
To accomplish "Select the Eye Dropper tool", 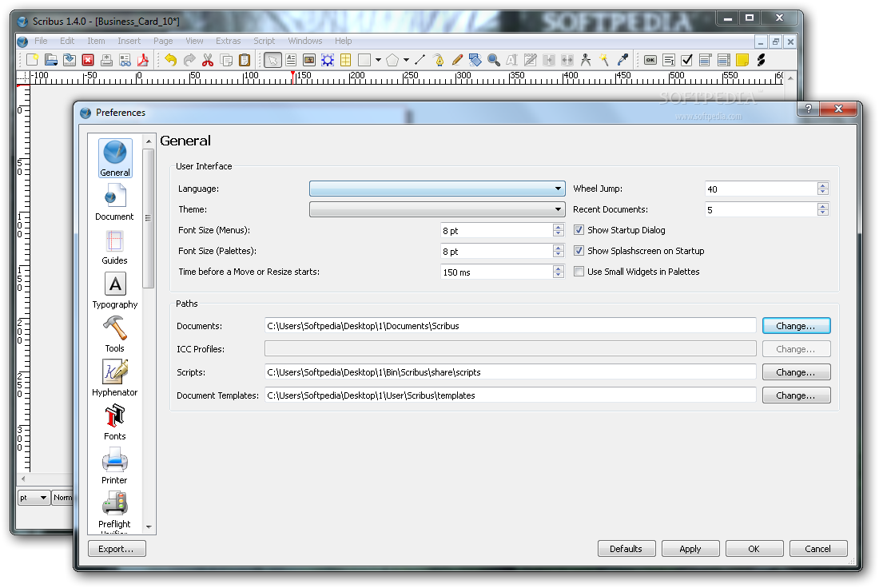I will pos(622,60).
